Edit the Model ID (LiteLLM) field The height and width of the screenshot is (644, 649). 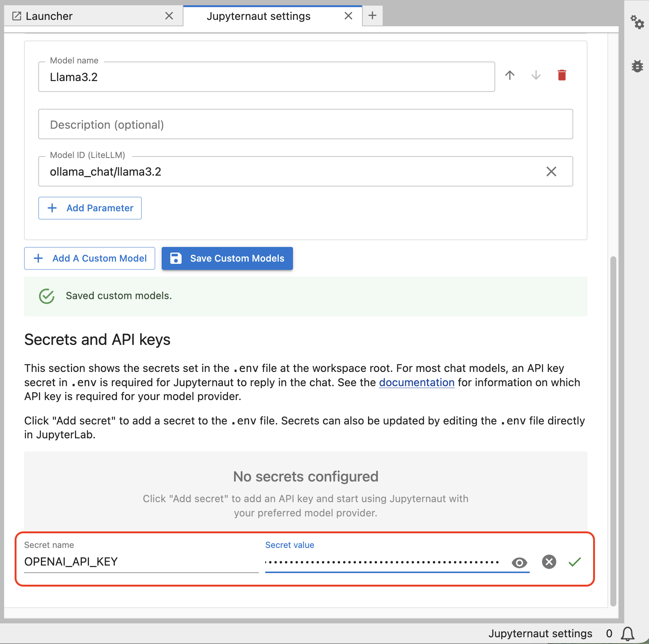(x=305, y=172)
